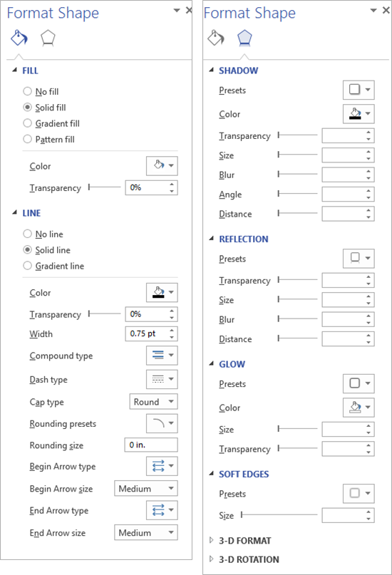
Task: Close the right Format Shape pane
Action: [386, 10]
